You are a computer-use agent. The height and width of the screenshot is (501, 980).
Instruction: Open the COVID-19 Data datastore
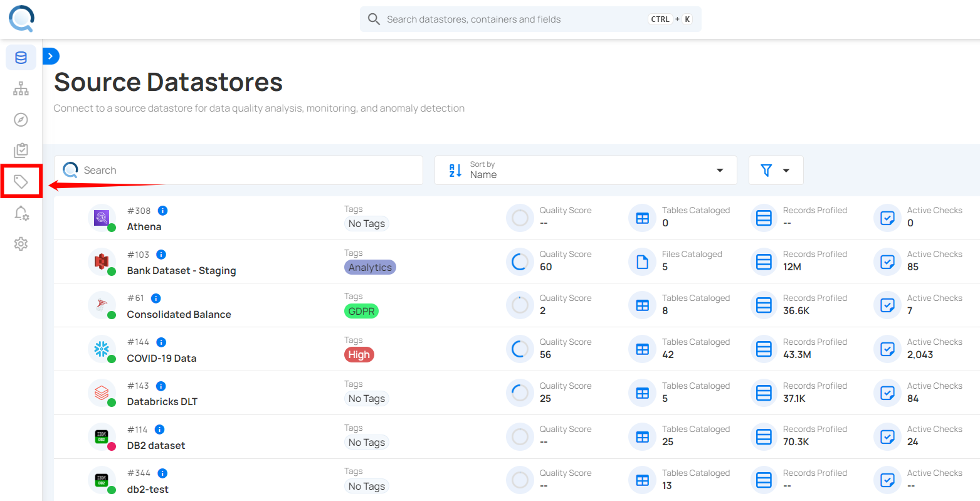(162, 359)
